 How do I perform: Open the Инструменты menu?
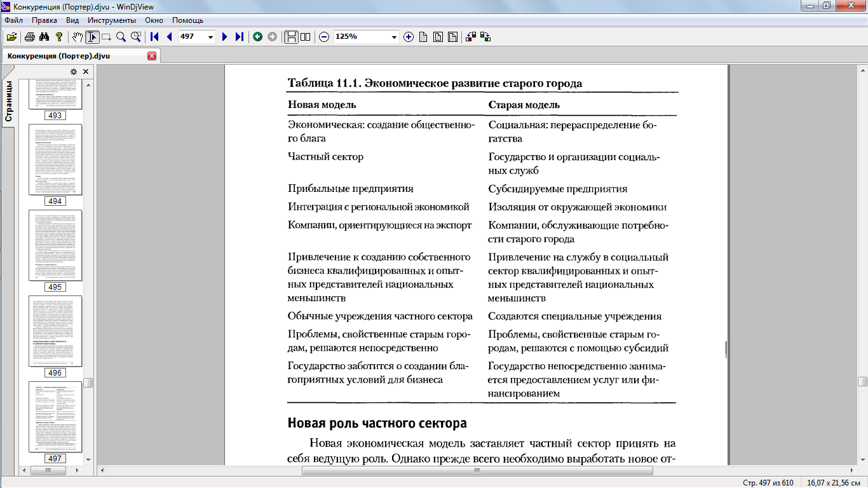point(112,20)
